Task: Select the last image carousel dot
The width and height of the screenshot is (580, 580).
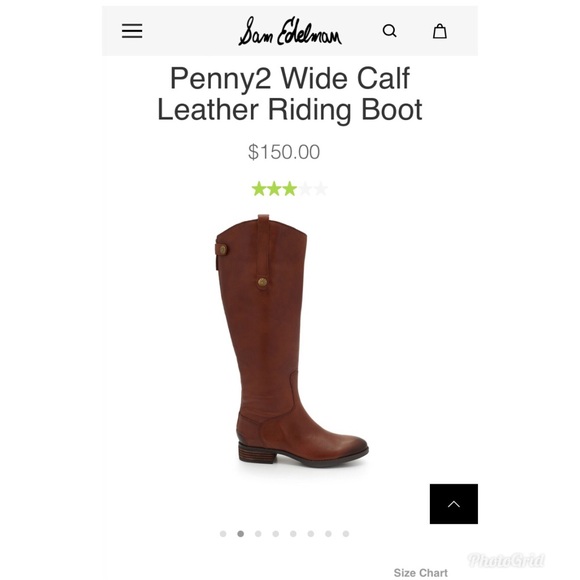Action: pyautogui.click(x=346, y=534)
